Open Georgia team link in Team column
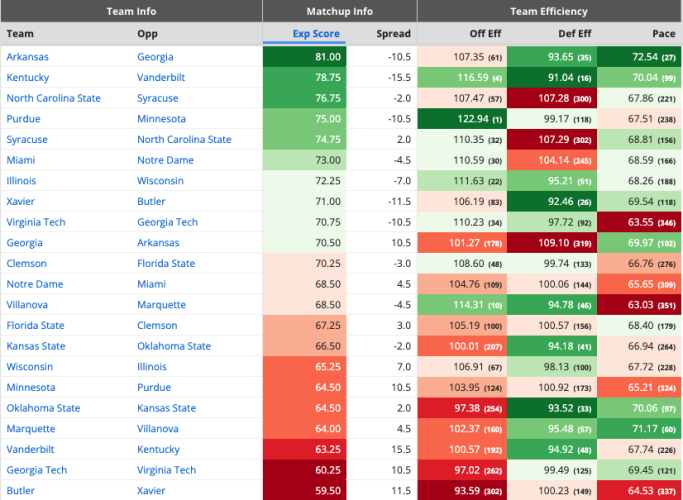 point(24,243)
